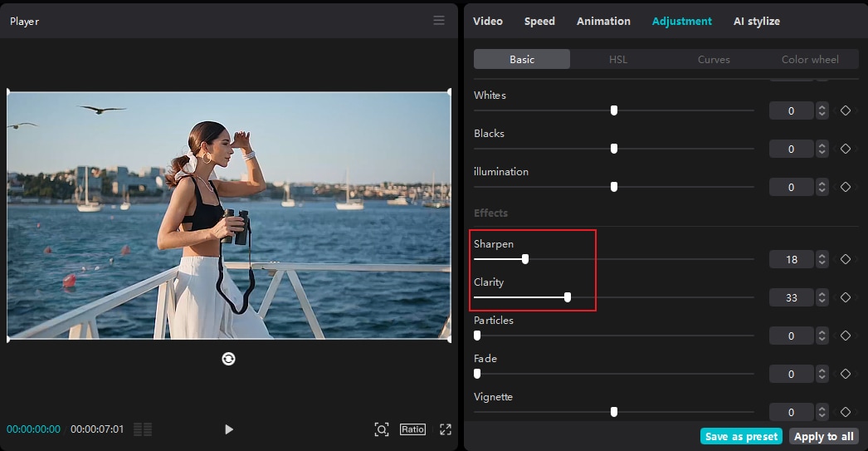Adjust the Sharpen value stepper arrows
The height and width of the screenshot is (451, 868).
coord(822,260)
